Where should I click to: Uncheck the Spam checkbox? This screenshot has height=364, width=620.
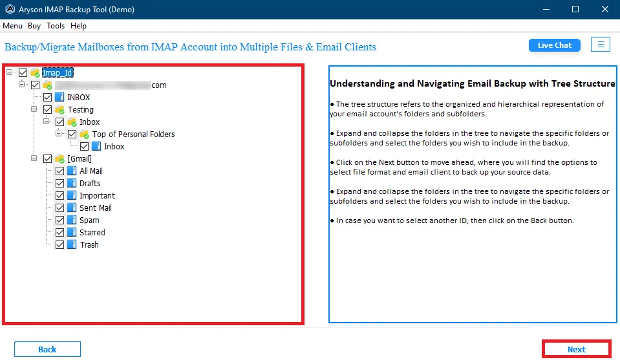pos(59,220)
